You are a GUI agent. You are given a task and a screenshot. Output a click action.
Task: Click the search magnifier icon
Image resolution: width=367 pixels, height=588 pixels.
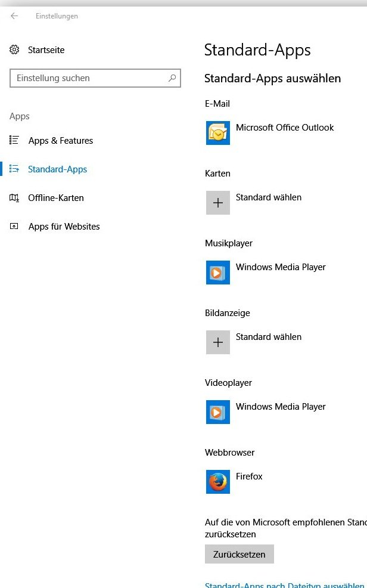tap(172, 78)
